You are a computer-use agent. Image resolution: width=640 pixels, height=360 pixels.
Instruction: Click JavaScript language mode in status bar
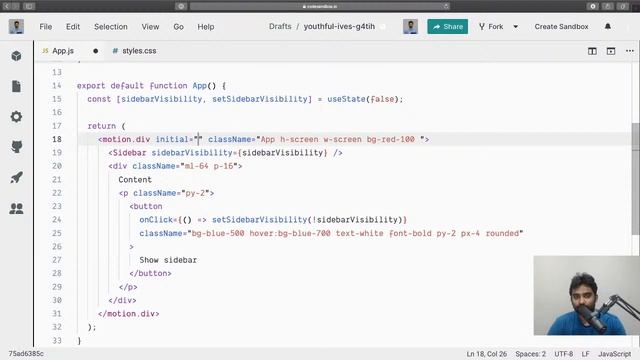tap(614, 354)
